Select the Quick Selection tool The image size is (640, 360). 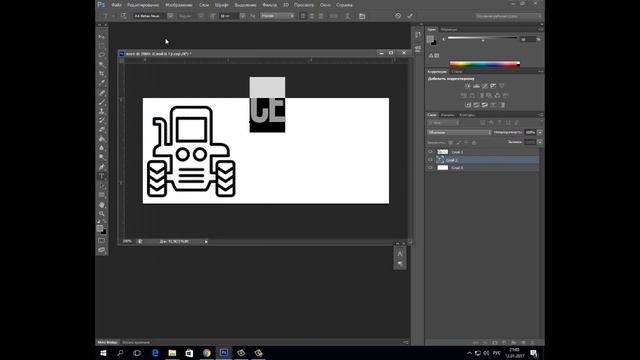[102, 65]
